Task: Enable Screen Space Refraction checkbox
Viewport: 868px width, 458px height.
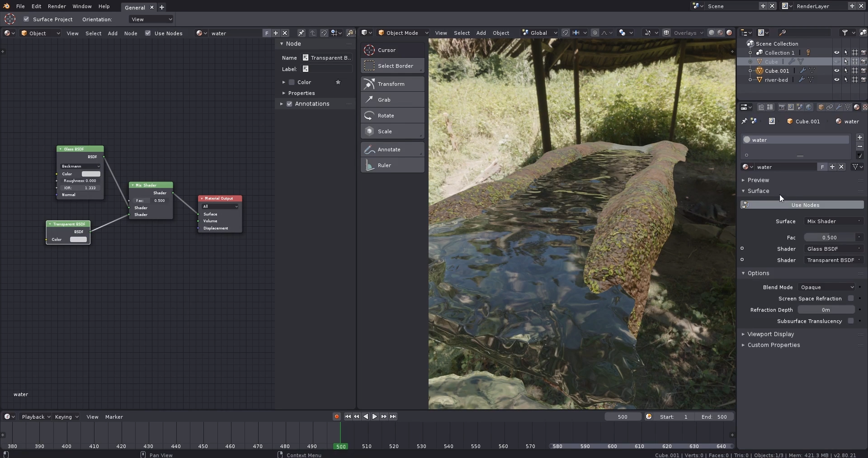Action: [x=850, y=299]
